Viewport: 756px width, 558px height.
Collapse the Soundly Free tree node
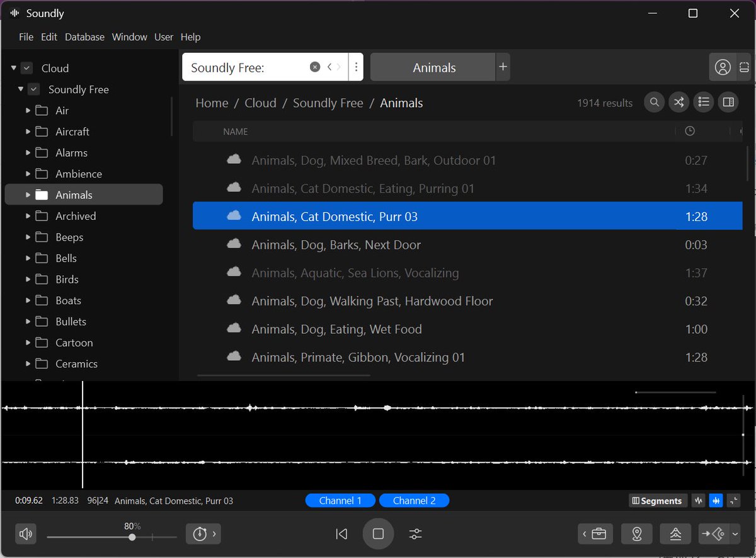pyautogui.click(x=21, y=89)
